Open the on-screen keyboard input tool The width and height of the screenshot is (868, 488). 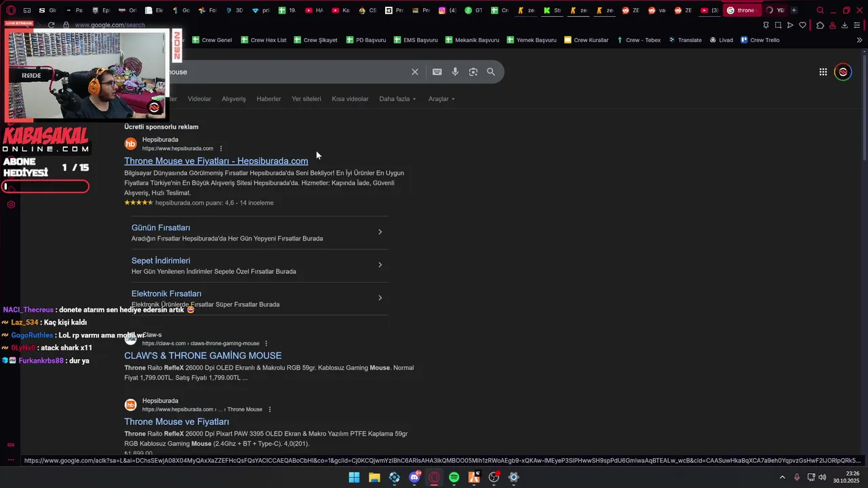click(437, 72)
